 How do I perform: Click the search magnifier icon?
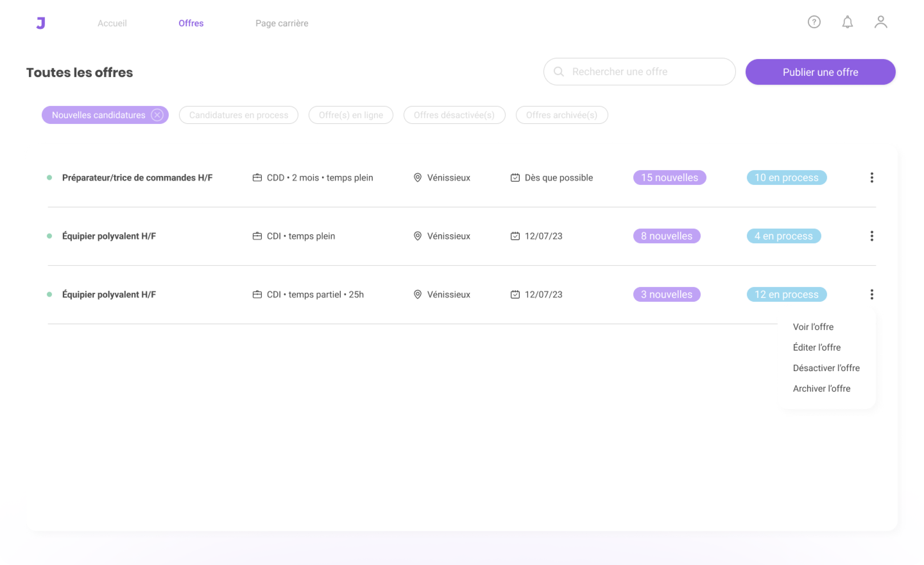click(558, 72)
